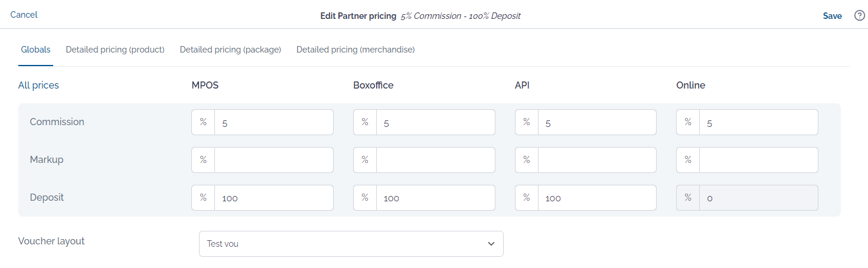
Task: Open the Detailed pricing (product) tab
Action: tap(115, 50)
